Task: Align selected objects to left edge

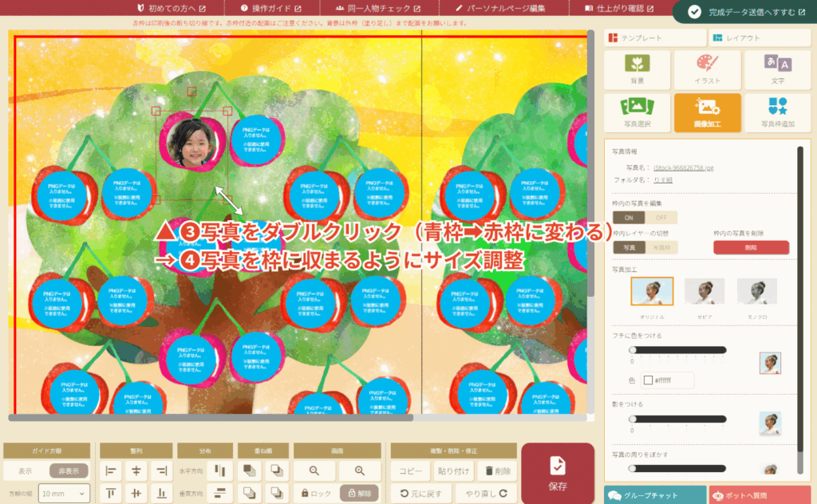Action: point(111,471)
